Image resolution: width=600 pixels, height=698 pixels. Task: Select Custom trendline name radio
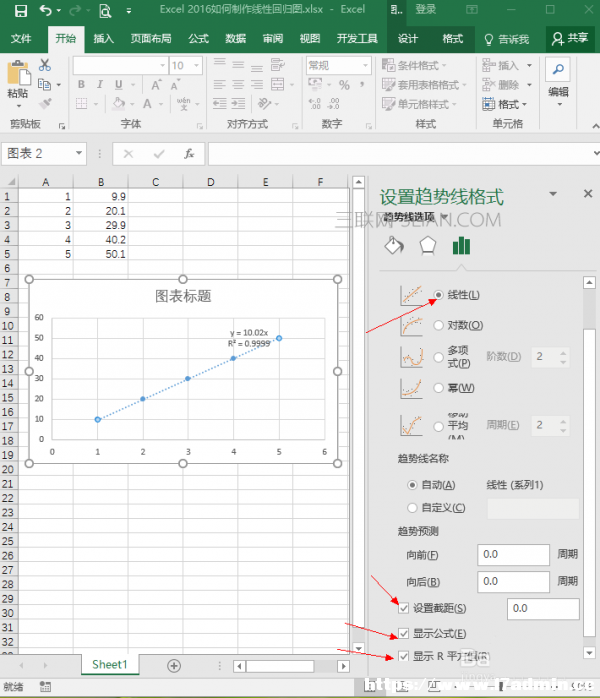(x=412, y=507)
